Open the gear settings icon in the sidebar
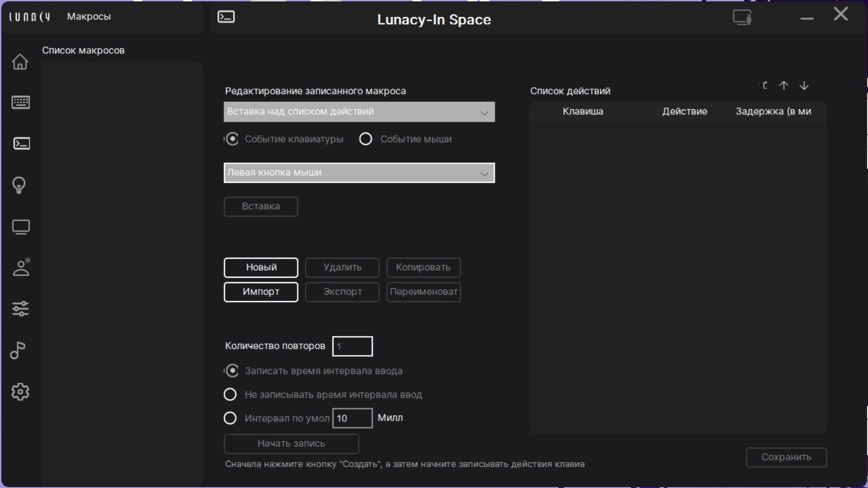Screen dimensions: 868x488 tap(20, 392)
